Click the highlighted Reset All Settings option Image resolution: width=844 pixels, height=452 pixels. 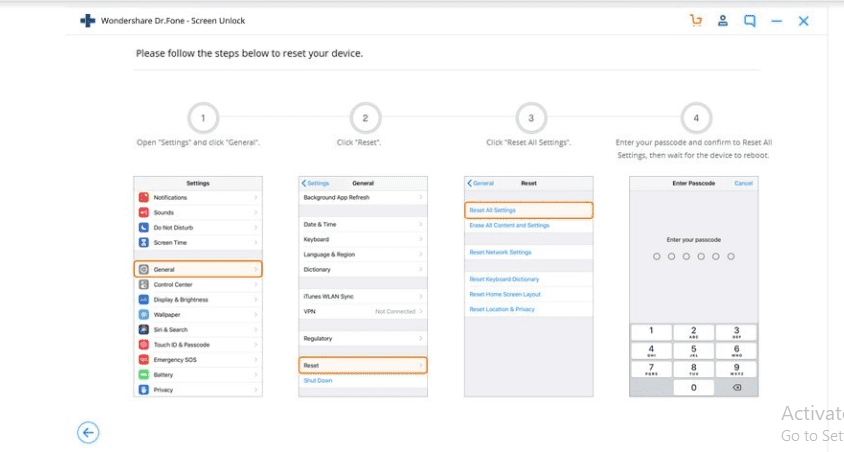point(529,210)
